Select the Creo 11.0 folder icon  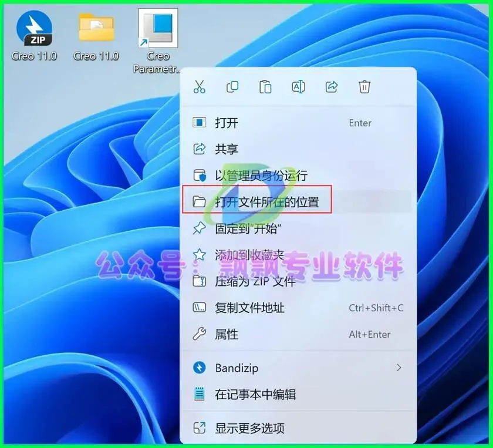[x=96, y=28]
